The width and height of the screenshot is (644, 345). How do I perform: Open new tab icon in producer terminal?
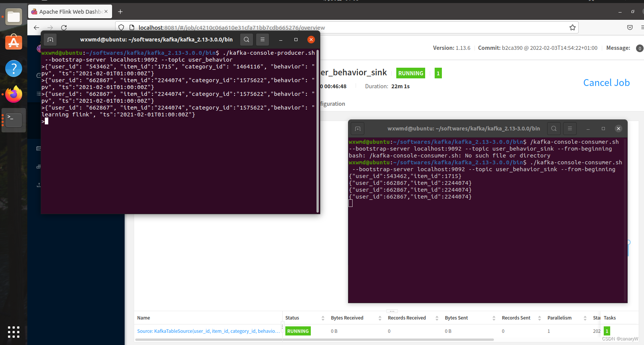coord(50,40)
